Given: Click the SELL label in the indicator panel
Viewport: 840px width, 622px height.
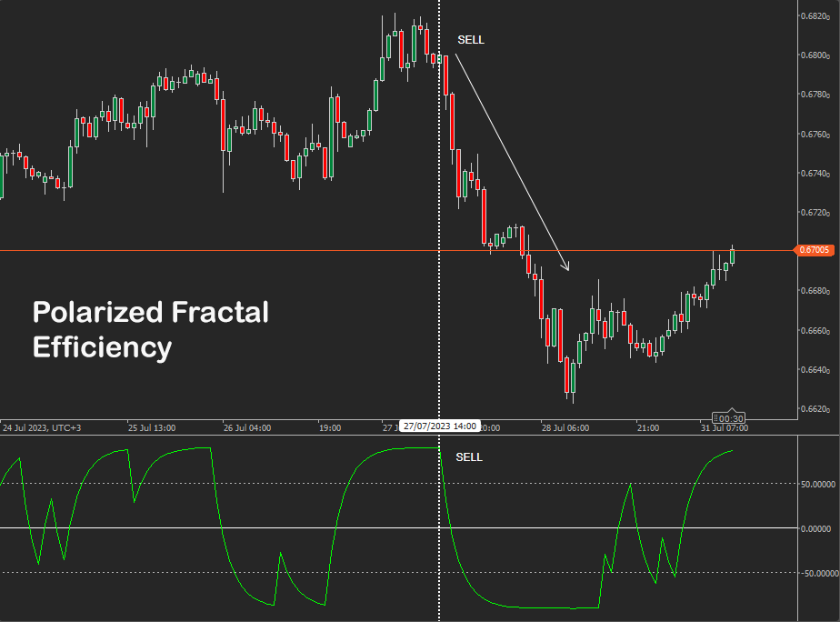Looking at the screenshot, I should (x=468, y=458).
